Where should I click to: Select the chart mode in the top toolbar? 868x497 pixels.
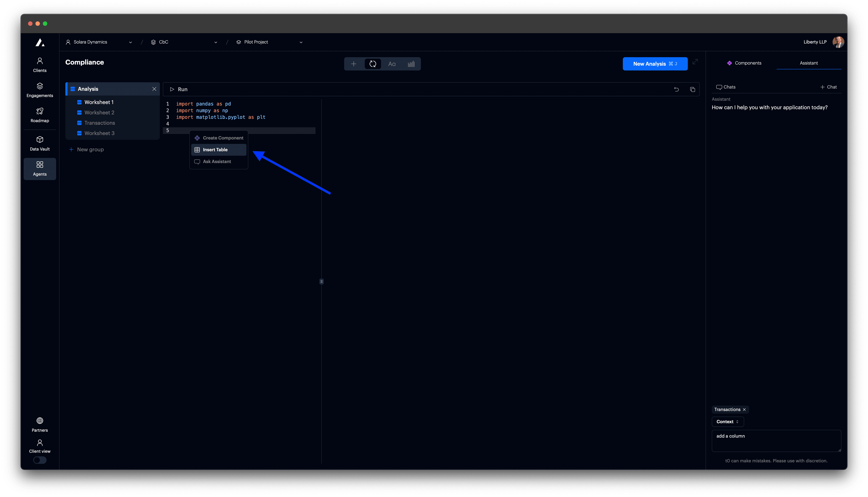click(x=411, y=64)
